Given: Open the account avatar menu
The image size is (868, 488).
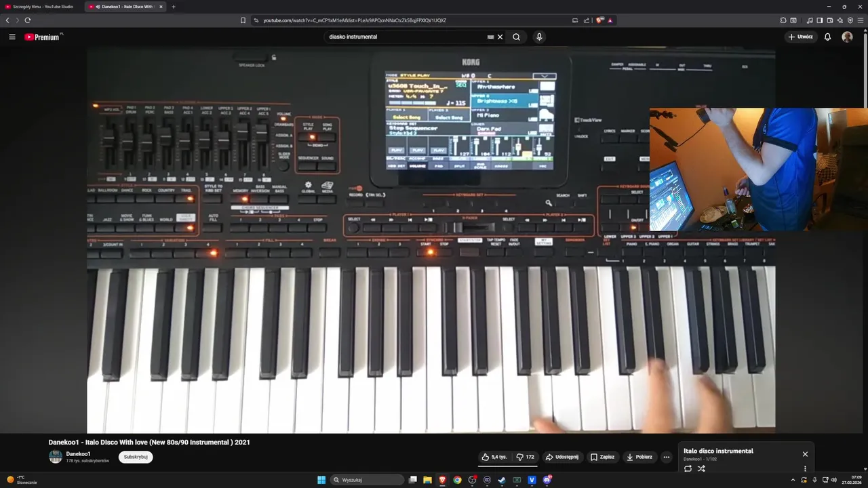Looking at the screenshot, I should [847, 37].
